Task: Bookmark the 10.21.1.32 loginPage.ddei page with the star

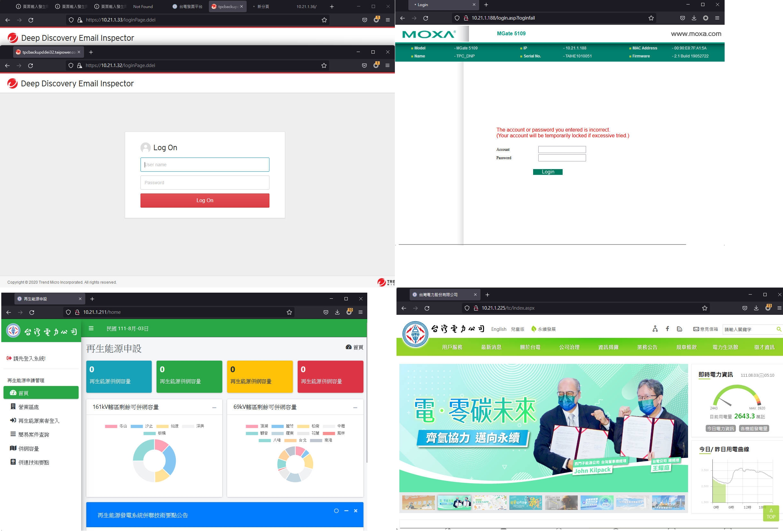Action: pos(324,66)
